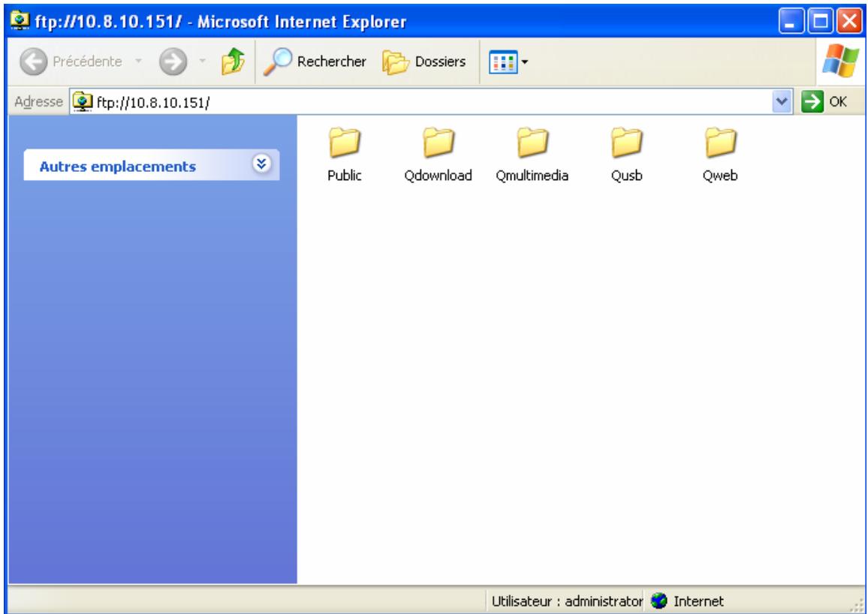Viewport: 868px width, 614px height.
Task: Click the FTP icon in the address bar
Action: pyautogui.click(x=83, y=102)
